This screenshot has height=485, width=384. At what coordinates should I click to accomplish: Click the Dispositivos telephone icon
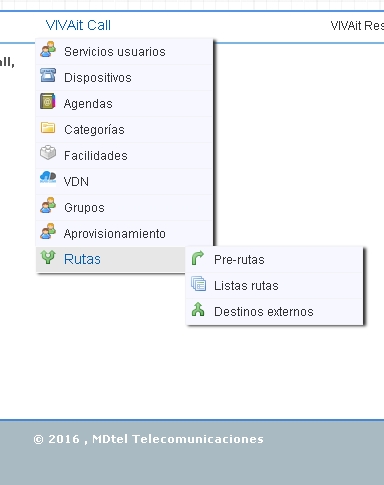[48, 75]
